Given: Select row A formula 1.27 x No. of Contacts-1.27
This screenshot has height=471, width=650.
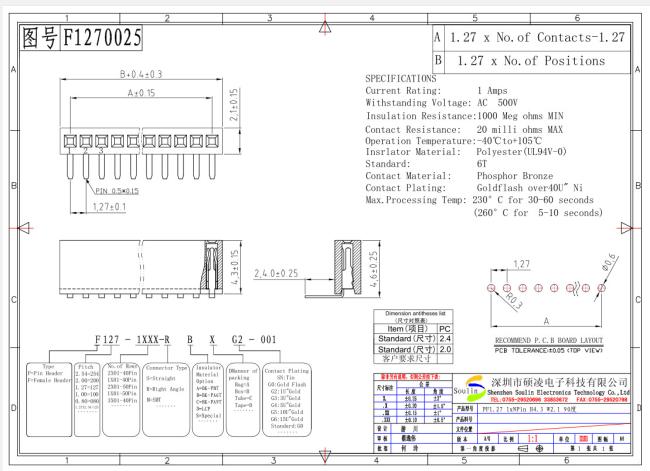Looking at the screenshot, I should click(537, 38).
